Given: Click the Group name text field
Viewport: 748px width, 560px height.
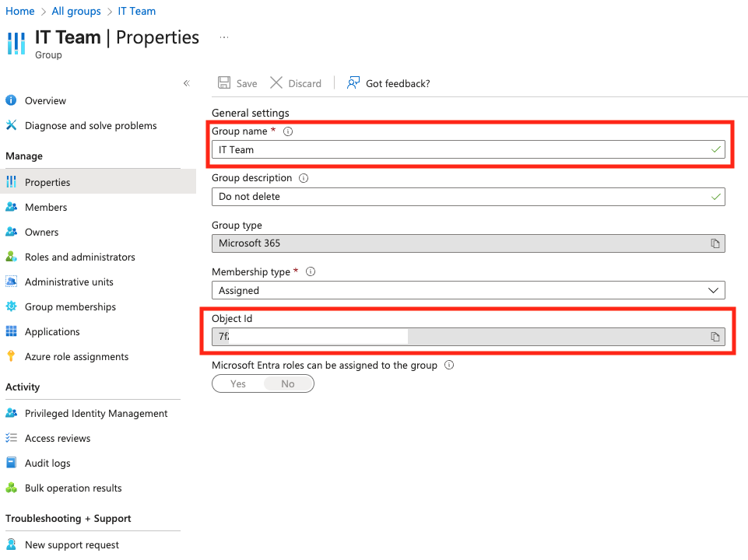Looking at the screenshot, I should click(x=459, y=149).
